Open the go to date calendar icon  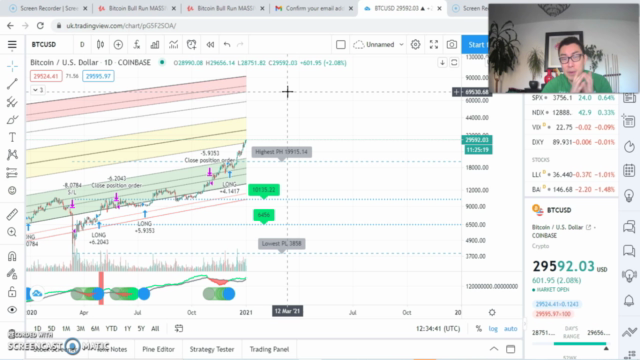coord(179,328)
